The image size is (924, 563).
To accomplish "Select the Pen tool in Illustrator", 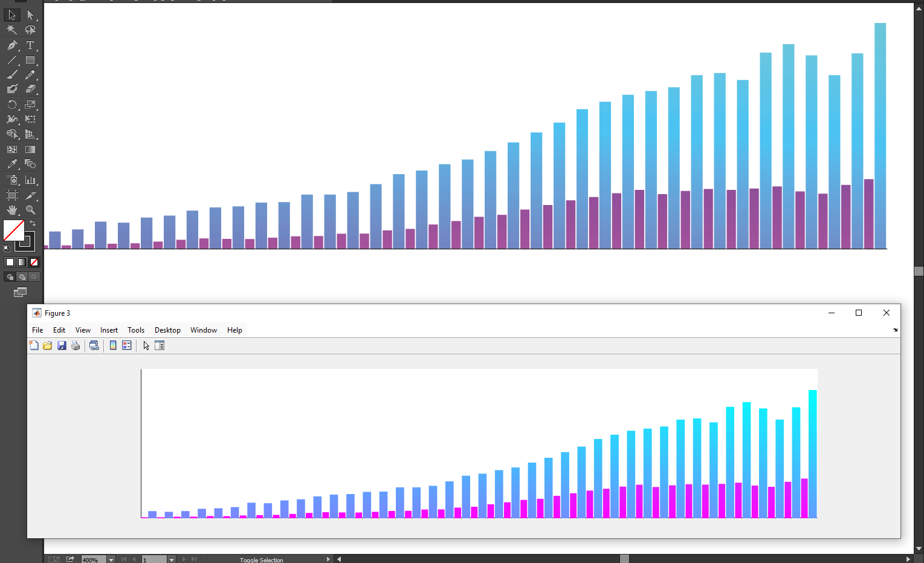I will (x=11, y=45).
